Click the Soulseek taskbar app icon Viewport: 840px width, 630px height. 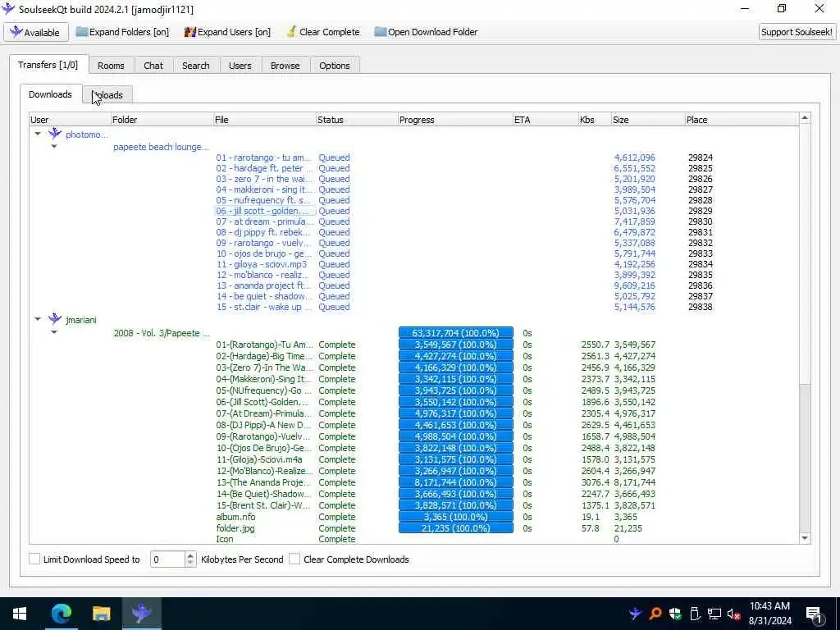click(141, 614)
